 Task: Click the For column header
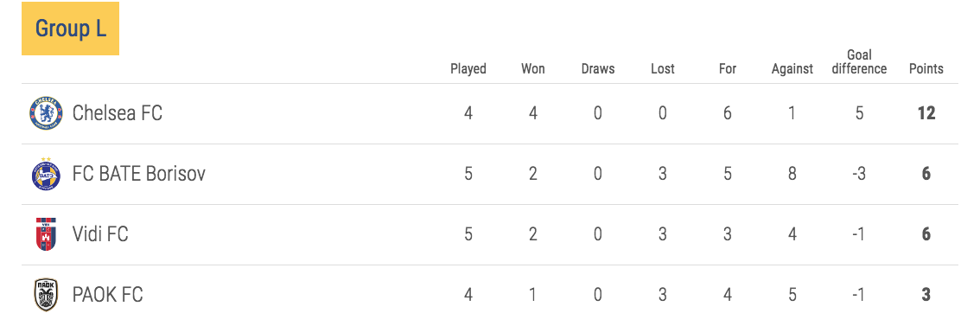[728, 69]
